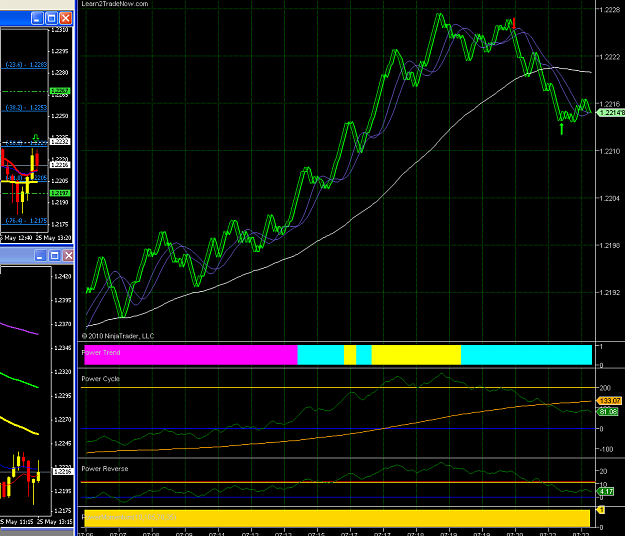Click the green 4.17 Power Reverse marker

point(606,492)
